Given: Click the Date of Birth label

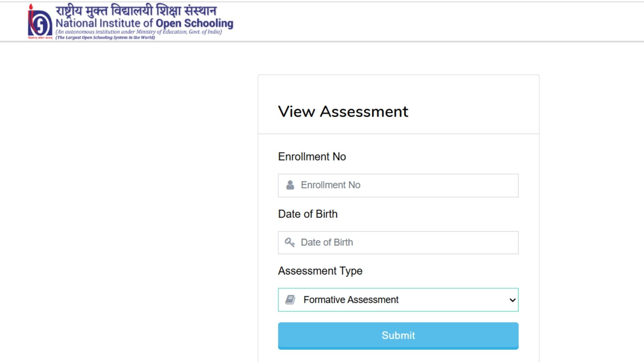Looking at the screenshot, I should 308,214.
